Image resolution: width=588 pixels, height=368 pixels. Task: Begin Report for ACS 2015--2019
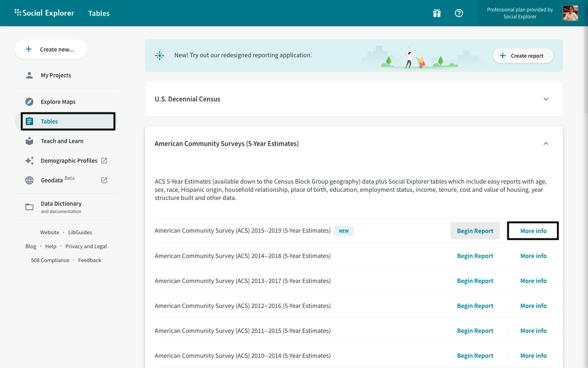475,231
